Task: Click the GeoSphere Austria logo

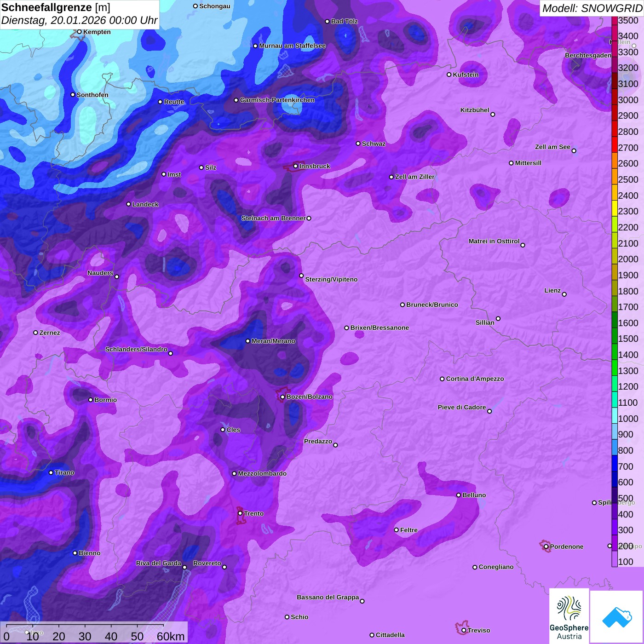Action: pos(569,616)
